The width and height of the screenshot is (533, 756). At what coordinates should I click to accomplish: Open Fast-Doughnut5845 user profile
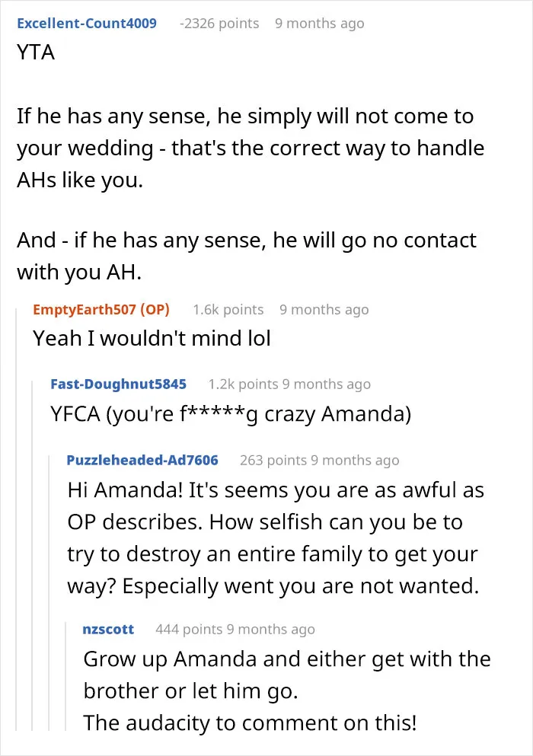118,384
